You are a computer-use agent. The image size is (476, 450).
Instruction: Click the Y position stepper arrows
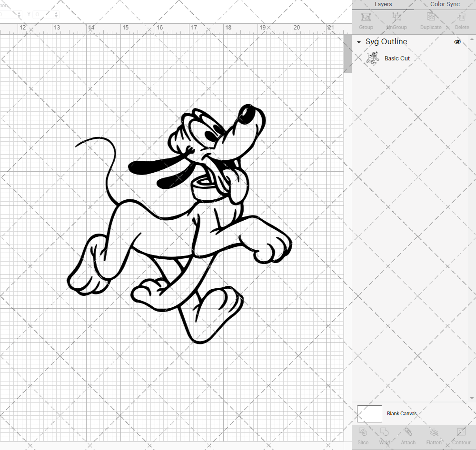point(56,15)
